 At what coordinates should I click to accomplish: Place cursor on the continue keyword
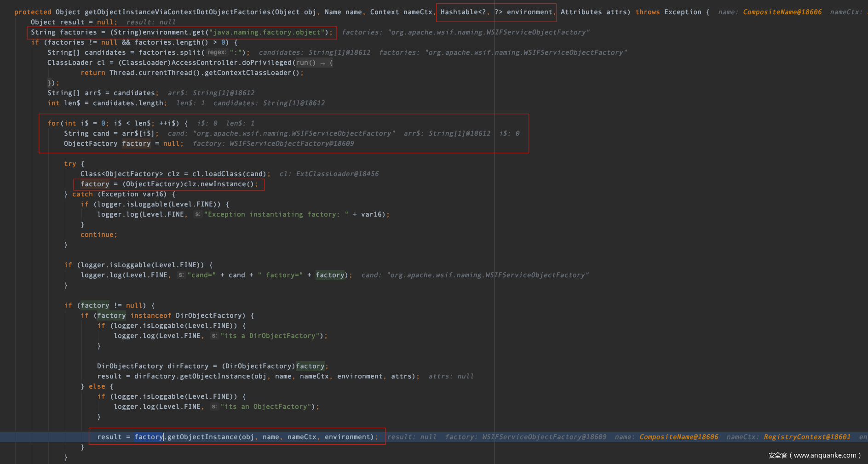coord(97,235)
